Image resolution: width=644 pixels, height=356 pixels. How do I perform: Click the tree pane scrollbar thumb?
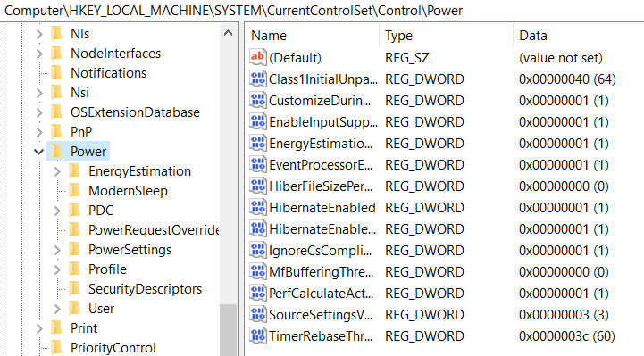point(228,330)
